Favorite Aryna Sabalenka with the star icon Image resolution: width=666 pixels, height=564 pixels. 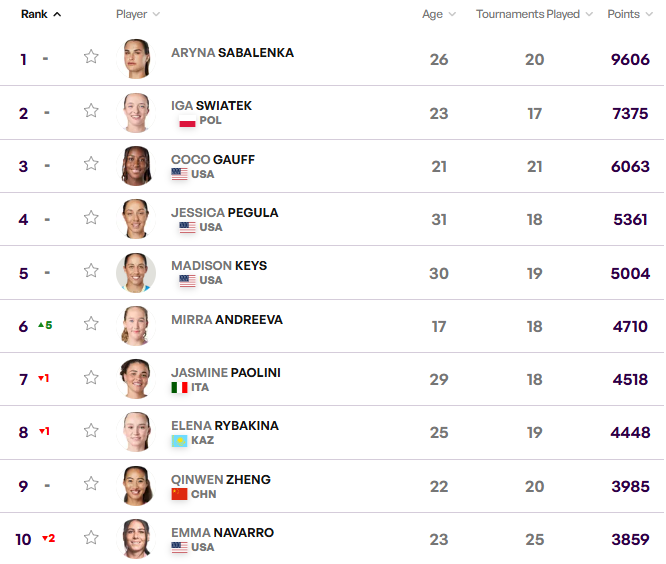[x=91, y=57]
